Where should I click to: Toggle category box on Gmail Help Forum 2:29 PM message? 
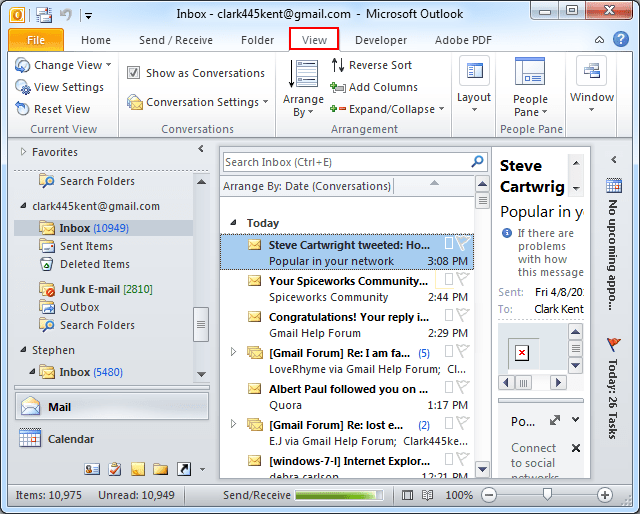[x=449, y=315]
